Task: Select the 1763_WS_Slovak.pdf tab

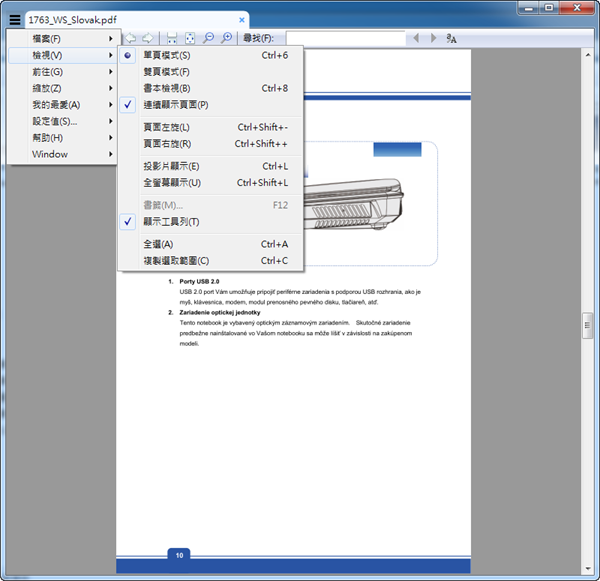Action: 137,20
